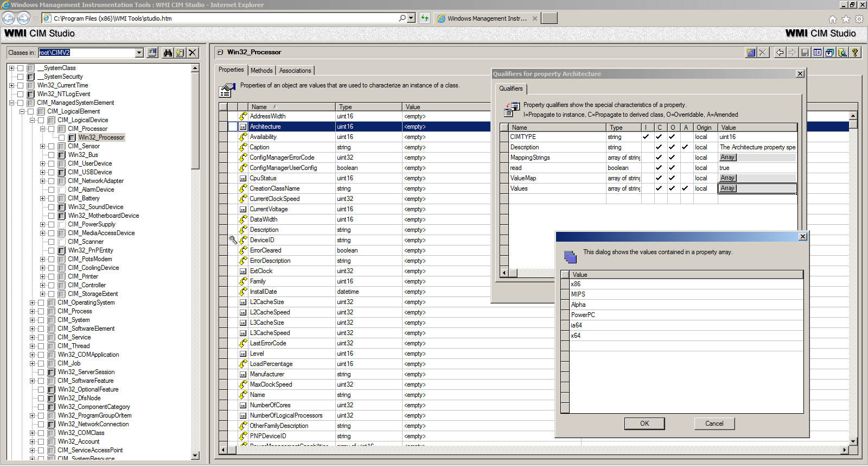This screenshot has height=467, width=868.
Task: Tick the checkbox next to __SystemClass
Action: (x=21, y=68)
